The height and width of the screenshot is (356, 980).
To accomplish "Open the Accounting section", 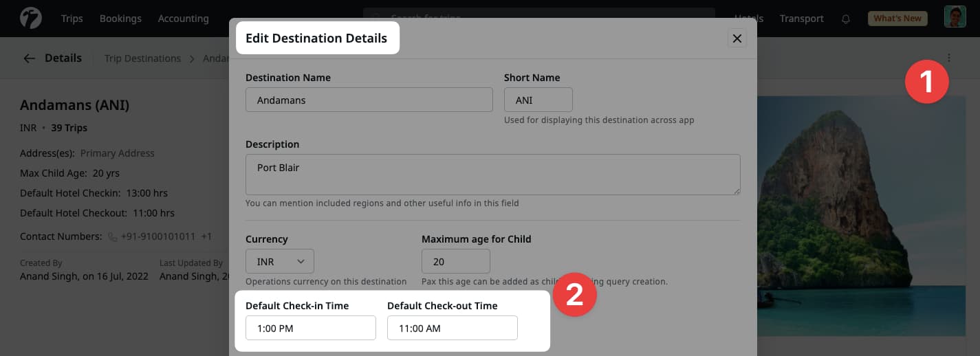I will 183,19.
